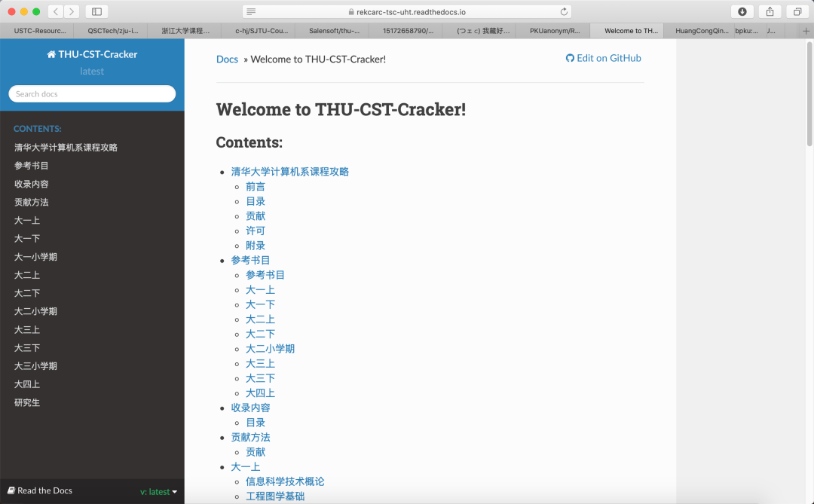This screenshot has height=504, width=814.
Task: Show the Safari sidebar
Action: click(96, 11)
